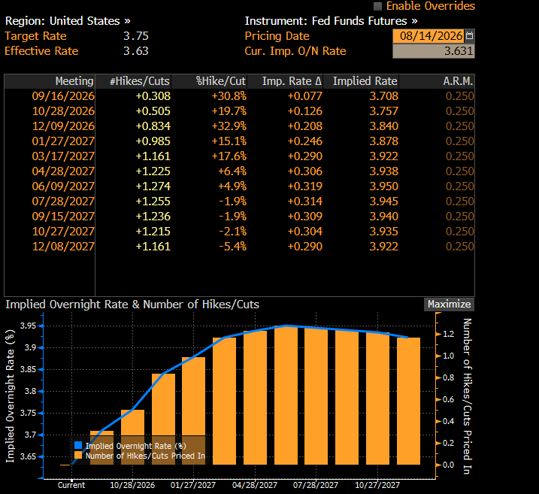Click the +17.6% hike probability
The image size is (539, 494).
(x=229, y=156)
